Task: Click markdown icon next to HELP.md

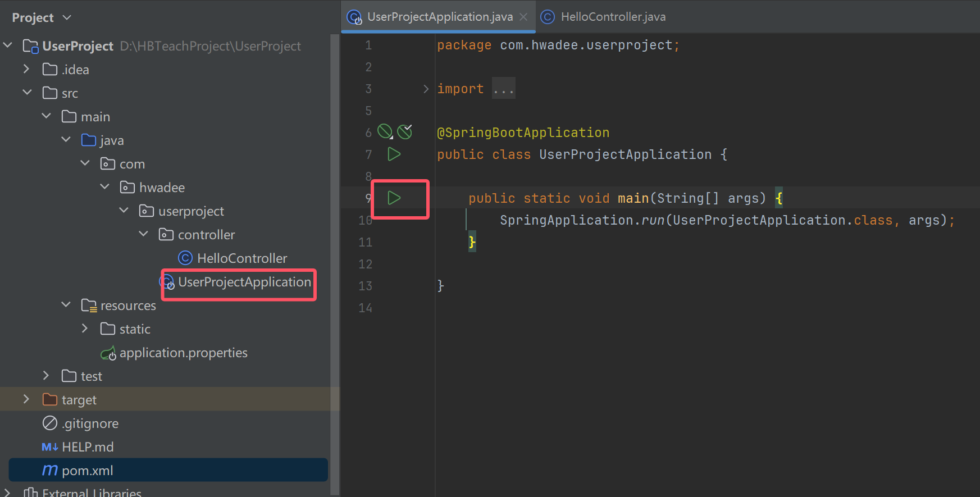Action: (x=50, y=446)
